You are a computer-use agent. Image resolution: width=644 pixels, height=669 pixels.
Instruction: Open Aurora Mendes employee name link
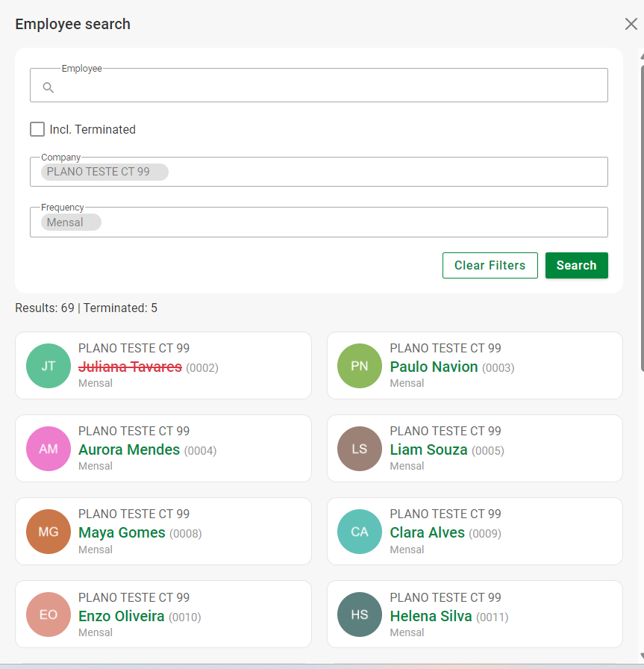point(129,449)
